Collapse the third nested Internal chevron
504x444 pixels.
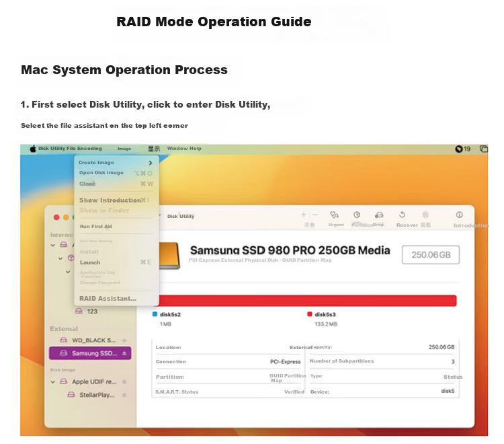coord(68,272)
